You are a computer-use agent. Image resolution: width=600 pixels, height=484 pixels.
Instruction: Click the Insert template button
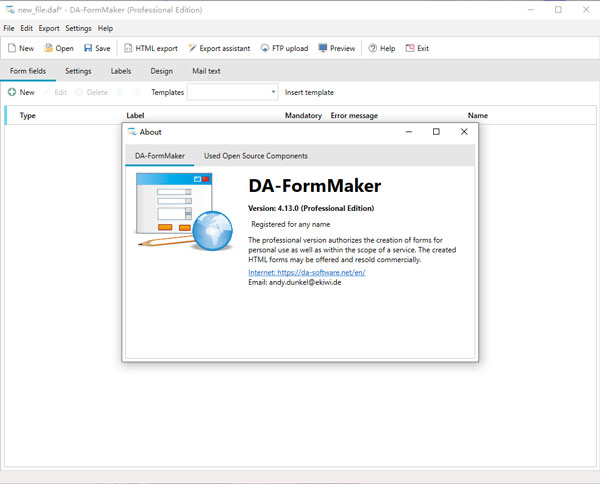(x=309, y=92)
